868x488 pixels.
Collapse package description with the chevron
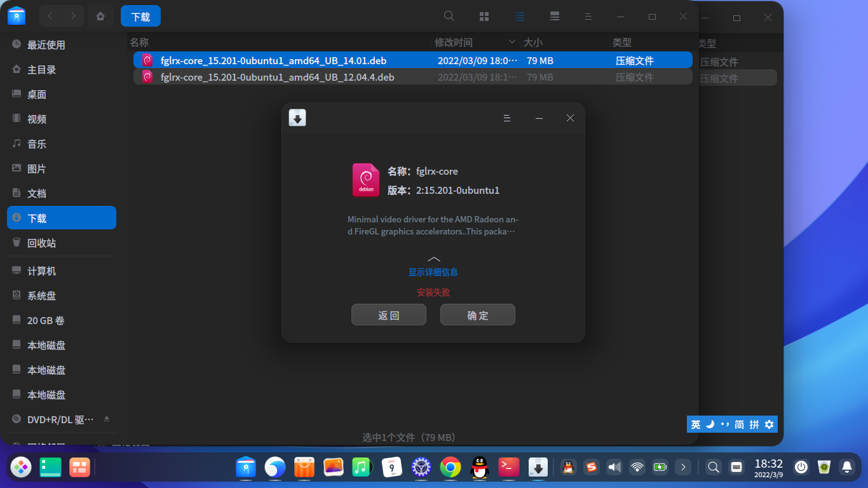pos(433,259)
